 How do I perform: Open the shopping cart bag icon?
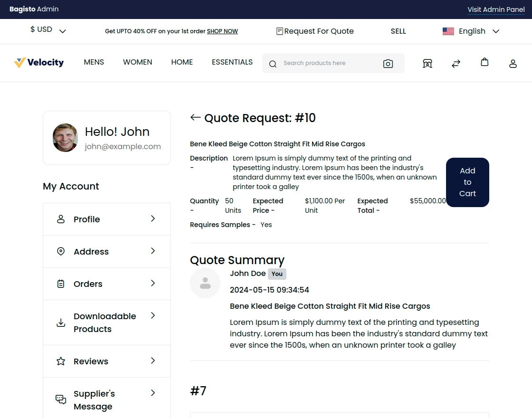[x=484, y=62]
